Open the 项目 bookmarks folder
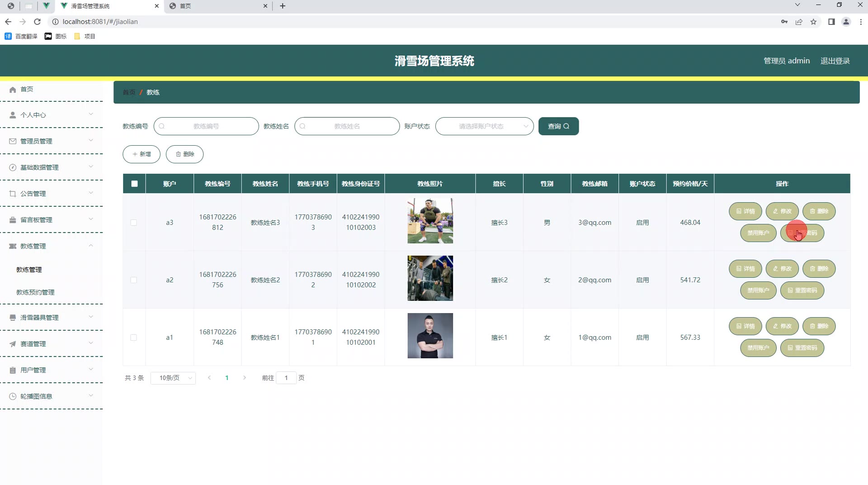This screenshot has width=868, height=485. tap(85, 36)
